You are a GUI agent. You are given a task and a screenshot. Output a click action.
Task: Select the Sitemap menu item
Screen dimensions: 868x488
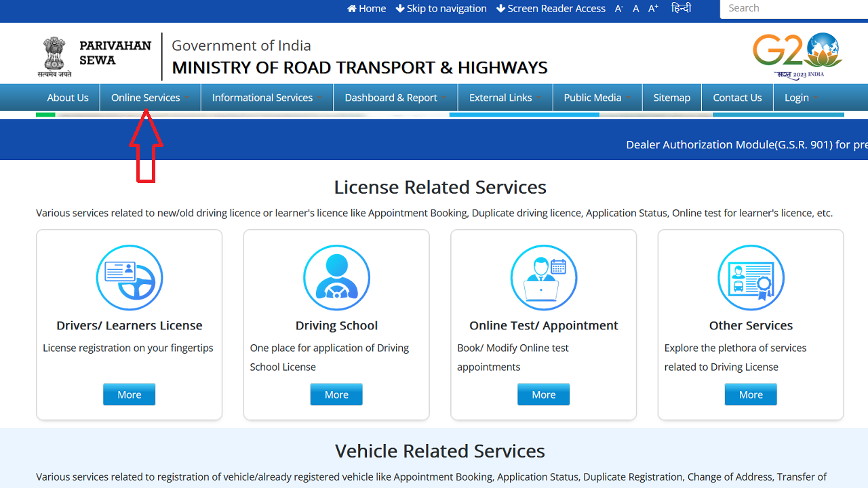(x=671, y=97)
